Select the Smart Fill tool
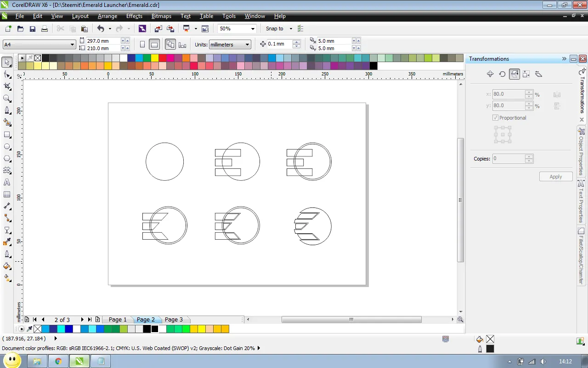 point(7,122)
